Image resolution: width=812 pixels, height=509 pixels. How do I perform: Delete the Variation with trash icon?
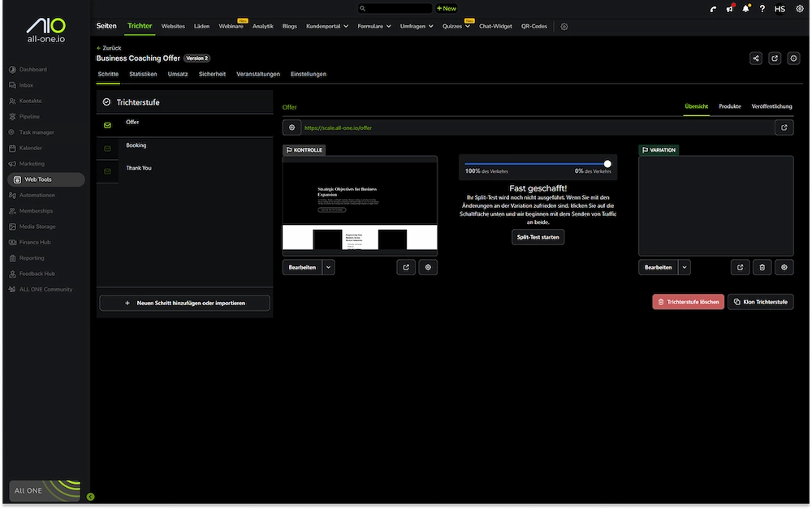pos(762,268)
